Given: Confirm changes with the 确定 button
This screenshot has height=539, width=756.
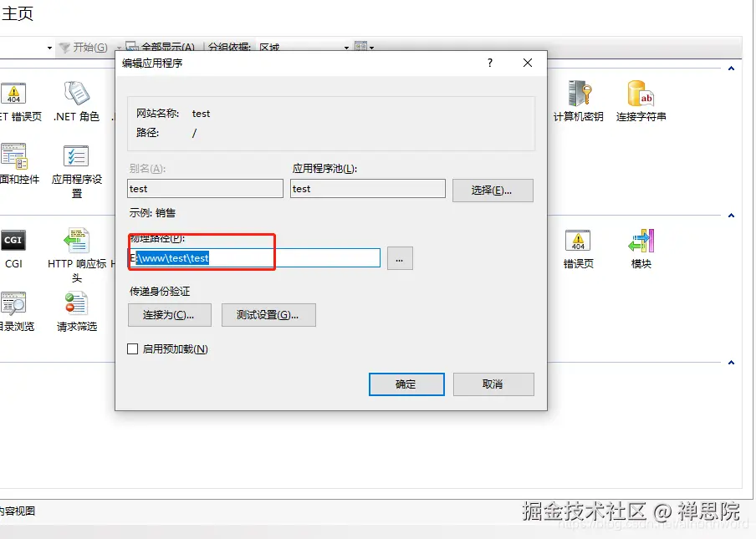Looking at the screenshot, I should pyautogui.click(x=406, y=384).
